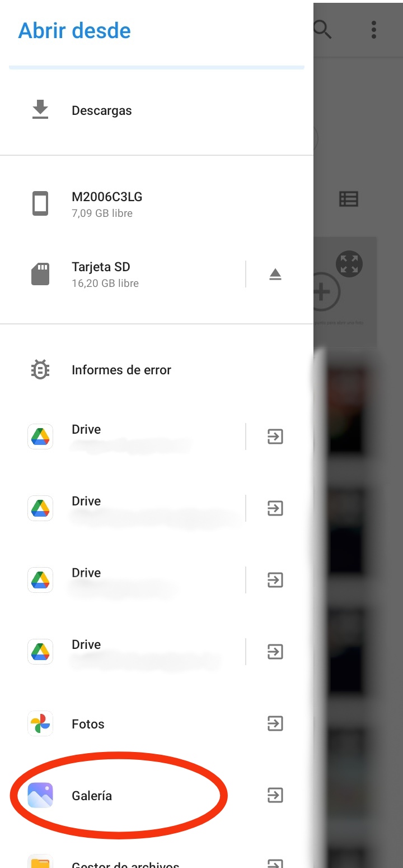Tap the Abrir desde header title
The height and width of the screenshot is (868, 403).
tap(74, 30)
